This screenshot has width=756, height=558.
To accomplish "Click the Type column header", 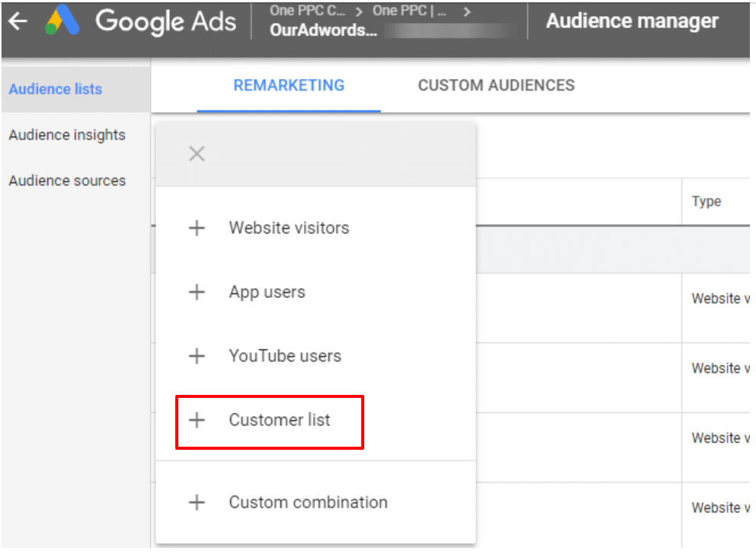I will (x=706, y=201).
